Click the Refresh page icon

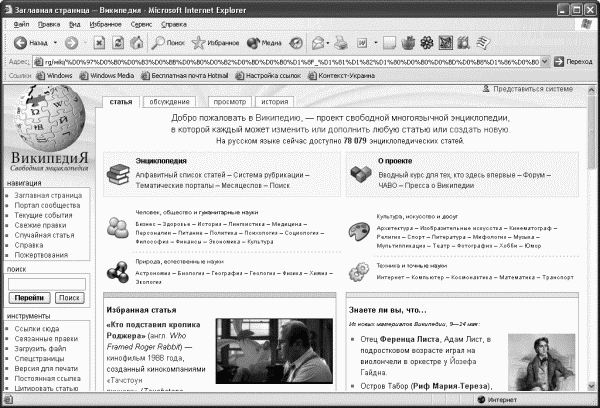pyautogui.click(x=118, y=43)
